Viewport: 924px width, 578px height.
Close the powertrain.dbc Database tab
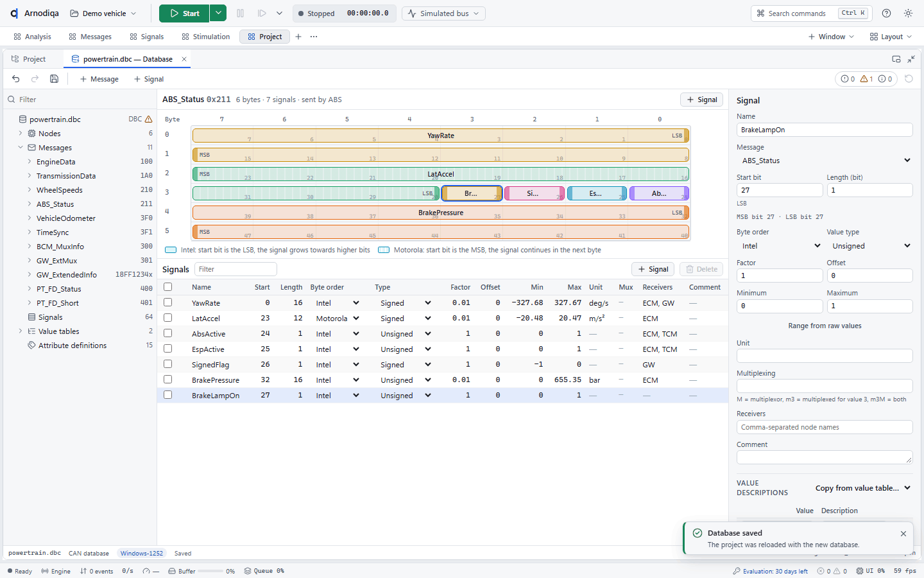[x=184, y=59]
